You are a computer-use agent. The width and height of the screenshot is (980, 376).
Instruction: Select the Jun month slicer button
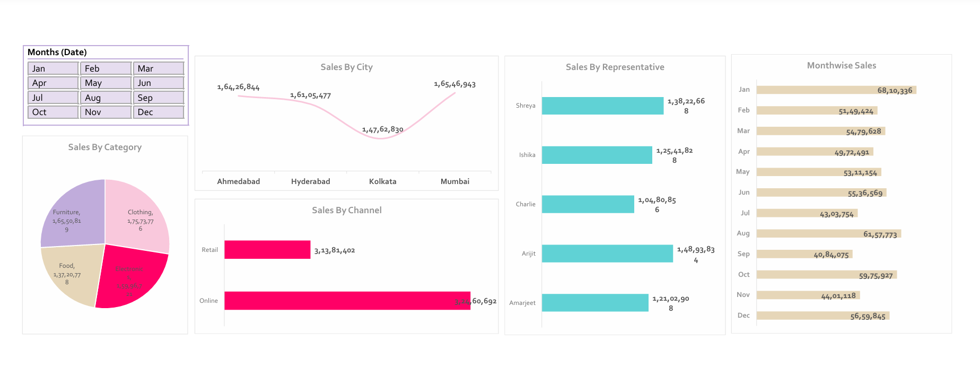click(157, 83)
